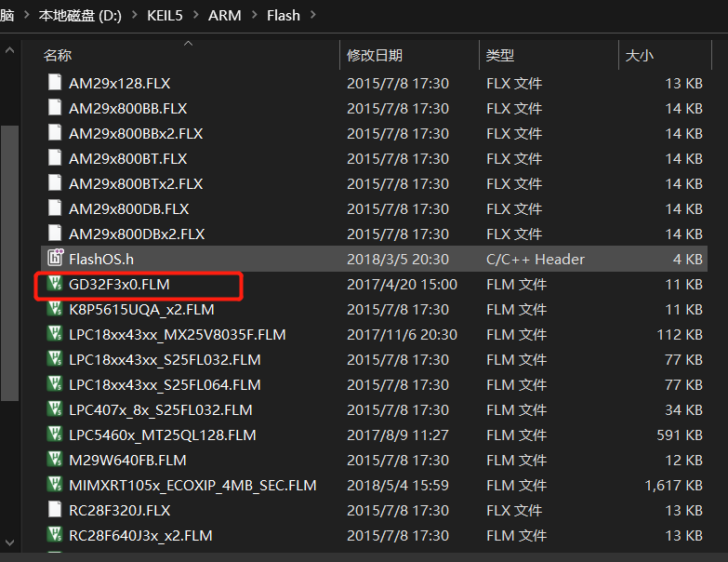
Task: Expand chevron after Flash in address bar
Action: point(313,15)
